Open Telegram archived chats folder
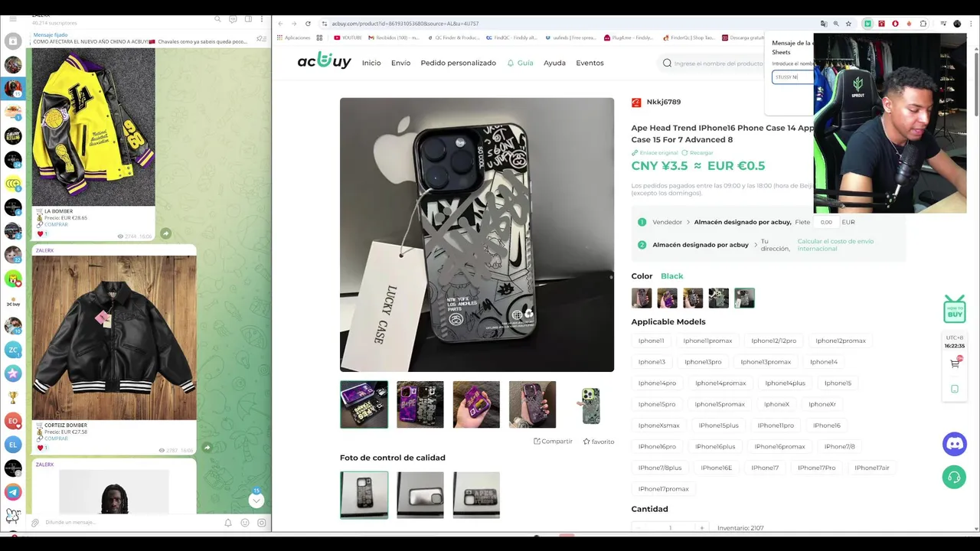 coord(13,41)
